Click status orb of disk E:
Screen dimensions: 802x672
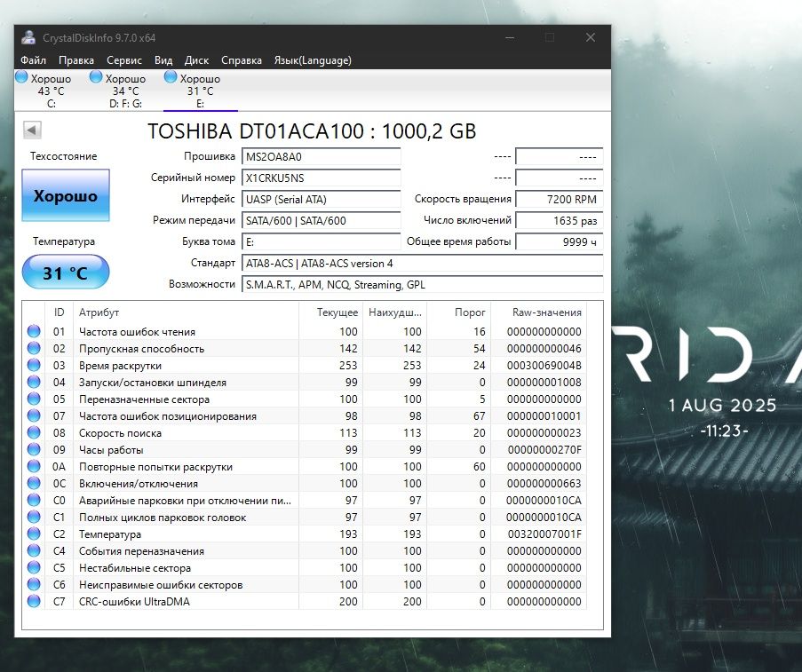coord(171,77)
